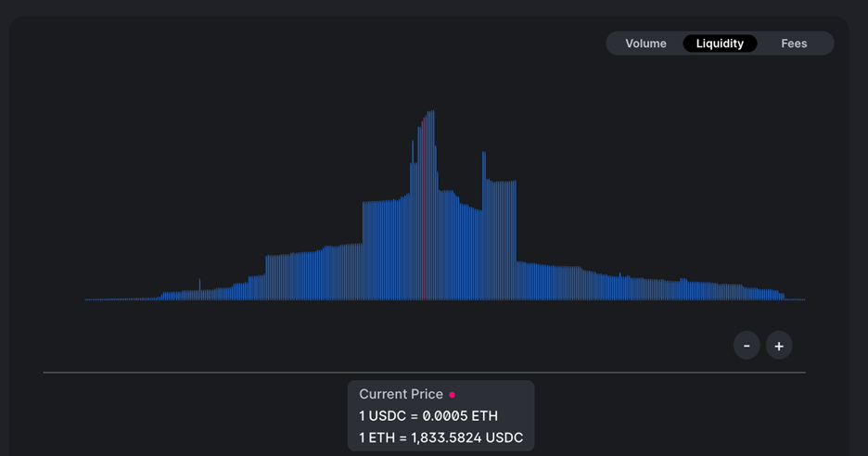This screenshot has width=868, height=456.
Task: Open the Fees tab
Action: tap(794, 44)
